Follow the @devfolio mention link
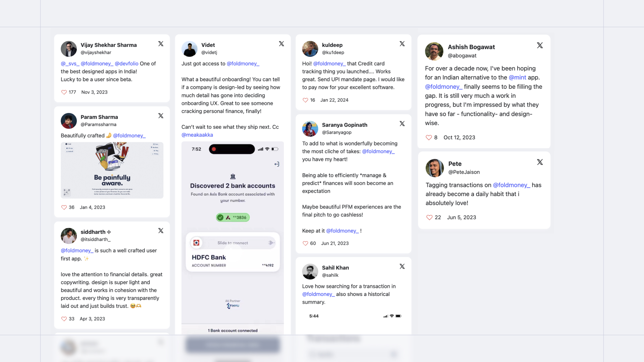This screenshot has width=644, height=362. [x=126, y=64]
